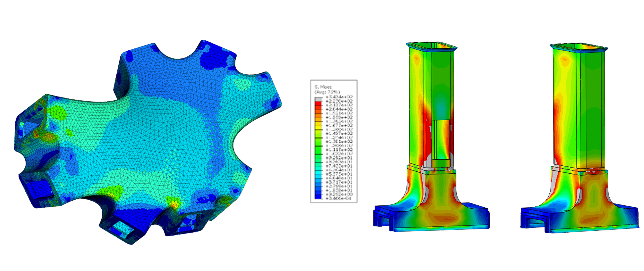Click the cyan swatch in the legend
Image resolution: width=644 pixels, height=271 pixels.
[x=318, y=173]
